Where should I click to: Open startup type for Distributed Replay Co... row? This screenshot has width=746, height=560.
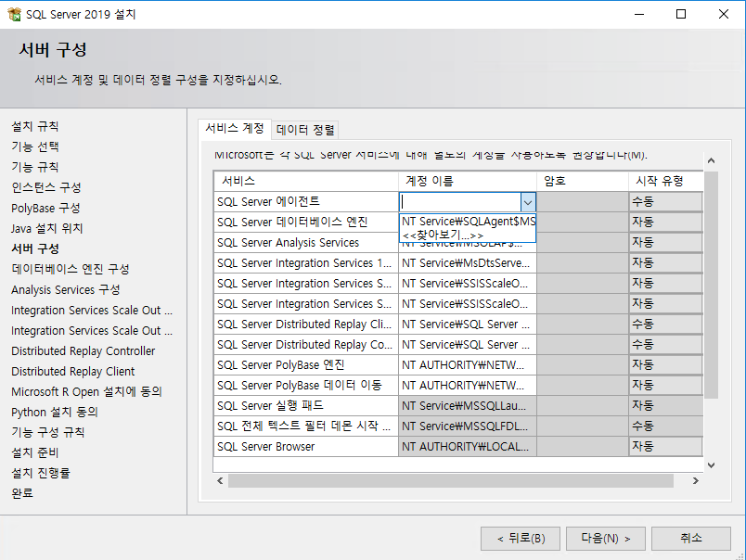pyautogui.click(x=665, y=345)
